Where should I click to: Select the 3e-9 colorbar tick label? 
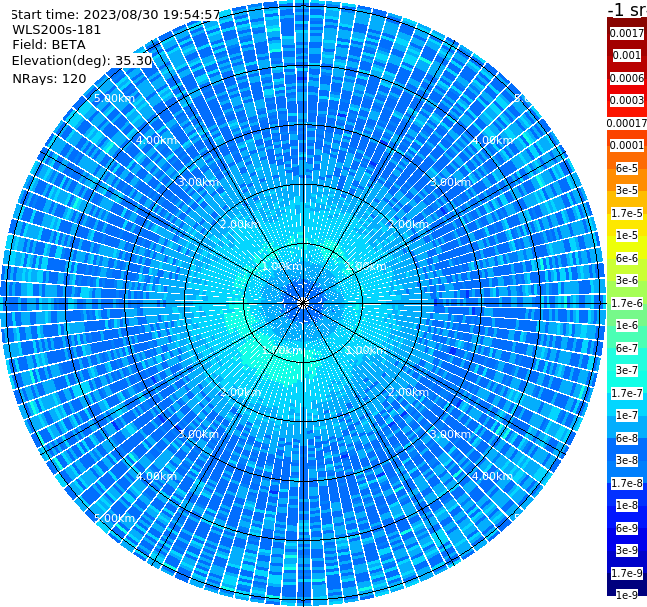pos(627,550)
